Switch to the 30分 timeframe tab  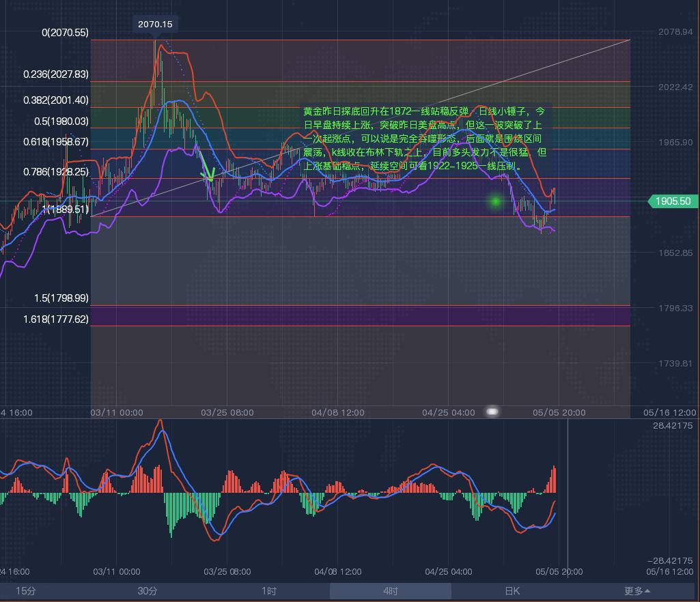point(148,591)
